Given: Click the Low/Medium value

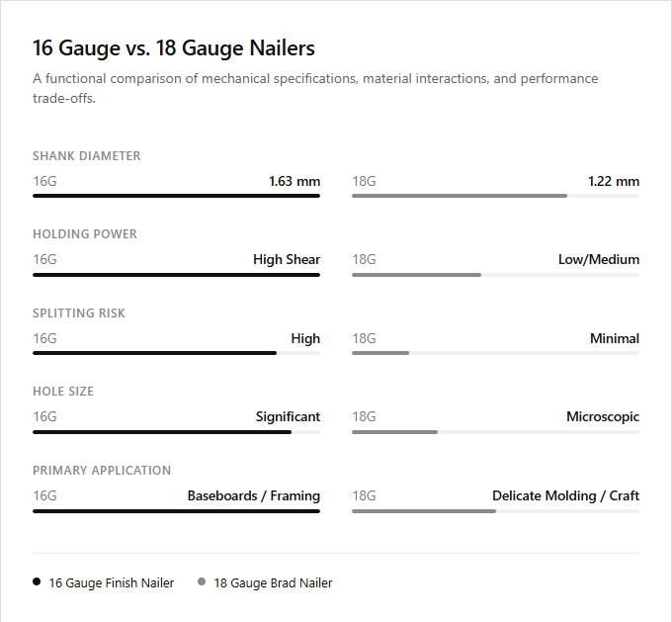Looking at the screenshot, I should tap(599, 259).
